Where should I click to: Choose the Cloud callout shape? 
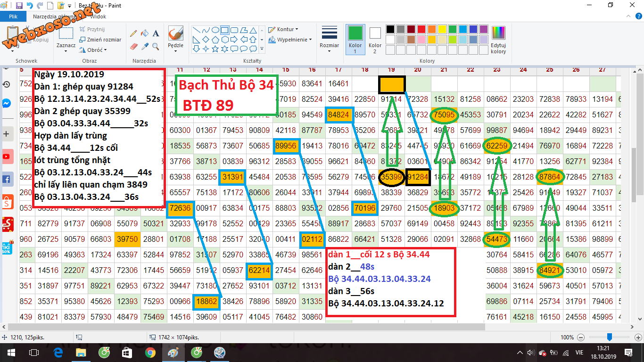(253, 49)
